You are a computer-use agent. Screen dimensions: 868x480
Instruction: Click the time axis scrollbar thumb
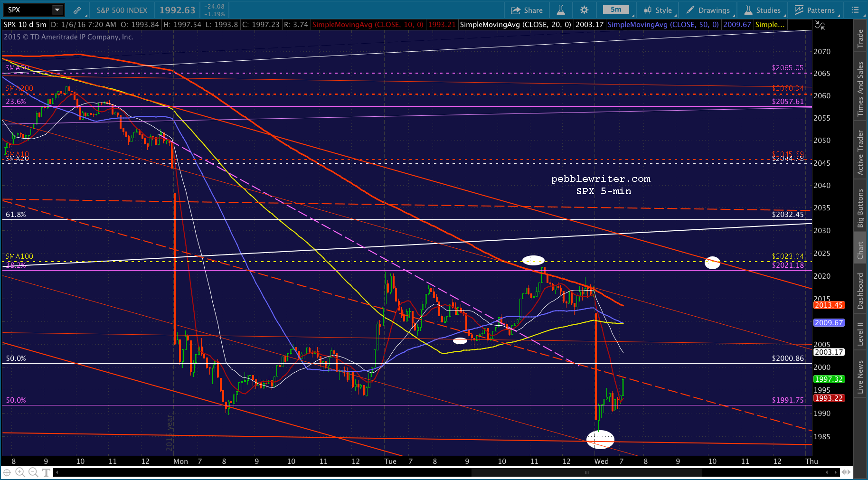coord(587,472)
